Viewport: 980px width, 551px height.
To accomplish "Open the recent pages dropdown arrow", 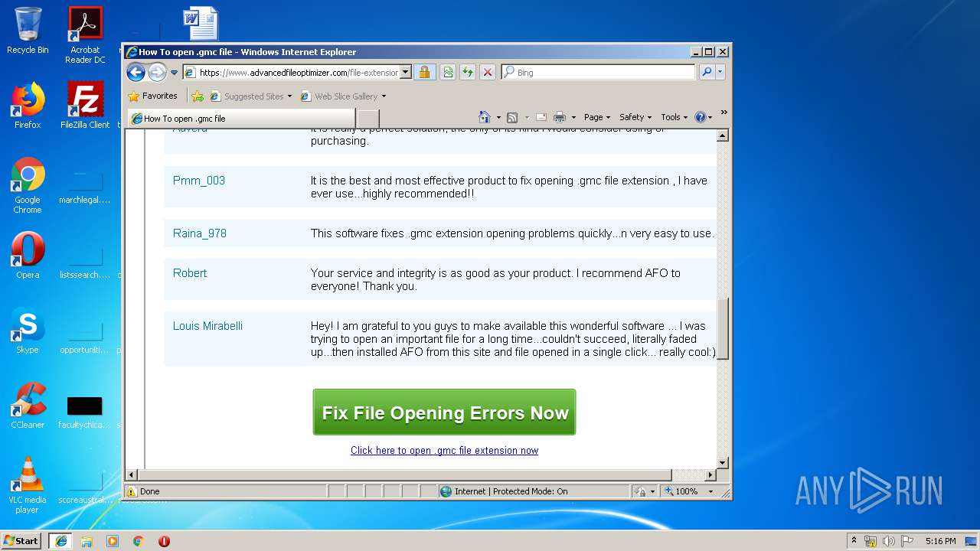I will [x=174, y=73].
